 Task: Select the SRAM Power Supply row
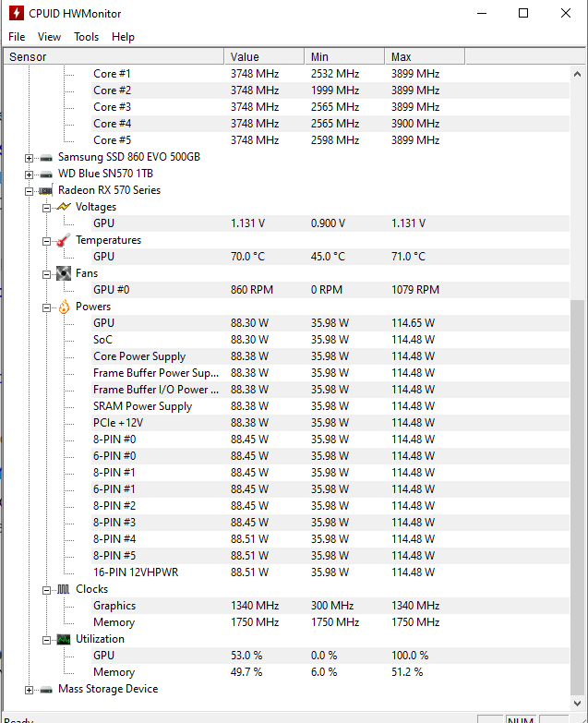(x=330, y=406)
